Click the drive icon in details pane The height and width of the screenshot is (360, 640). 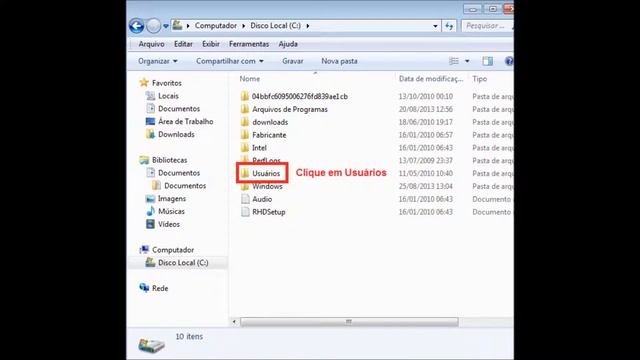pos(151,345)
